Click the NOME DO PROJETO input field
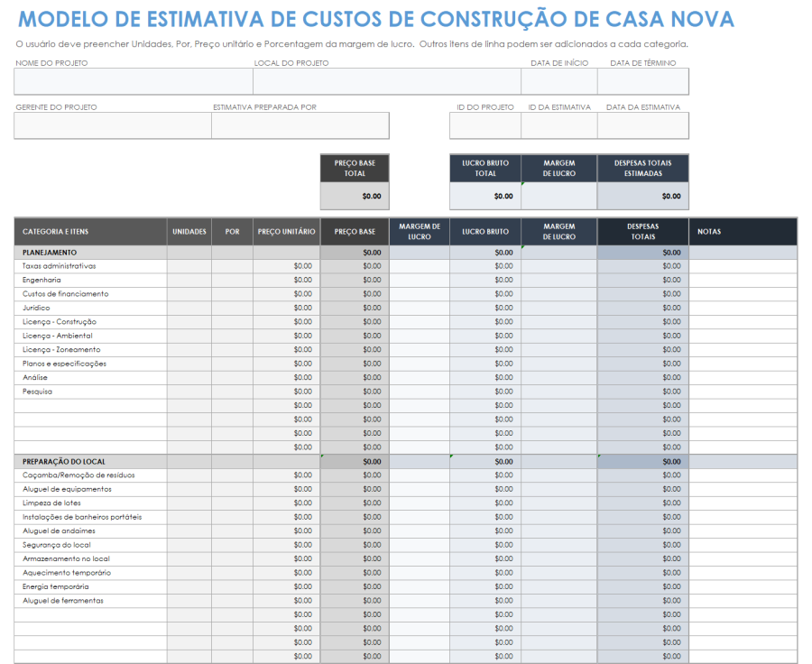Screen dimensions: 812x664 (131, 81)
